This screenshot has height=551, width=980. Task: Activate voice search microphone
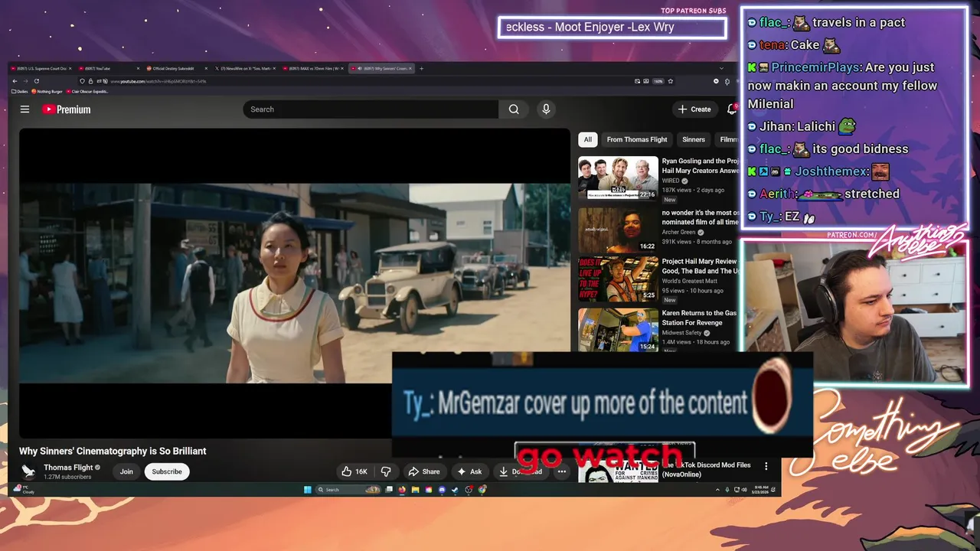(x=546, y=109)
